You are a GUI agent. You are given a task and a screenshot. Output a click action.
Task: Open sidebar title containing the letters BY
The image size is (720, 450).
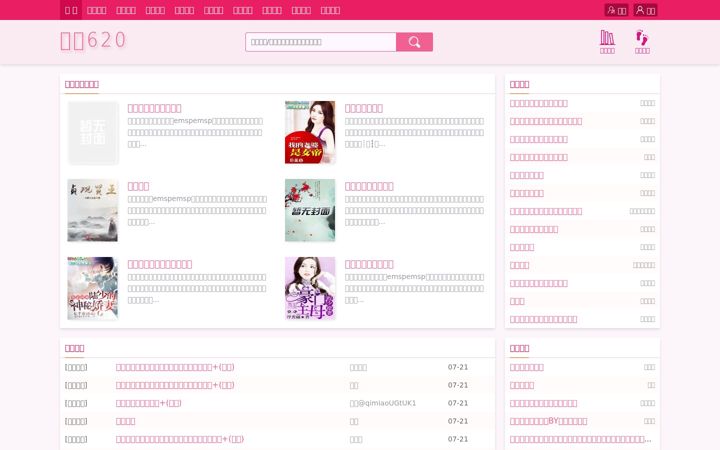pos(548,421)
